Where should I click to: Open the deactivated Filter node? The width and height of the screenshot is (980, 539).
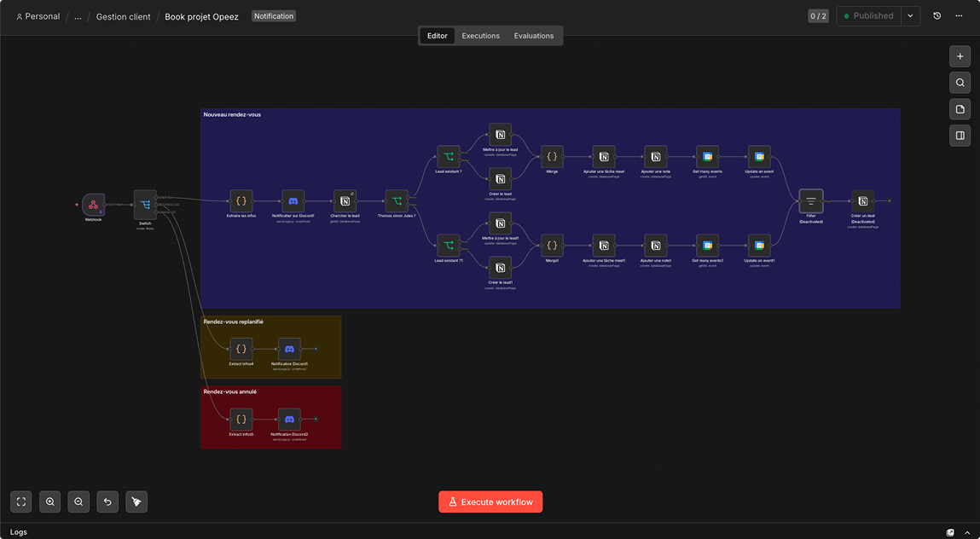click(810, 201)
